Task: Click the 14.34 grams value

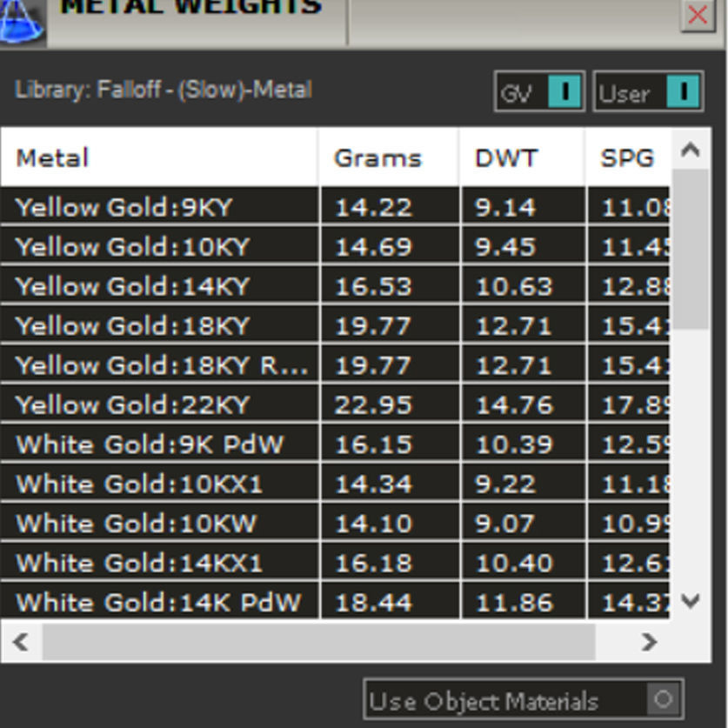Action: [374, 484]
